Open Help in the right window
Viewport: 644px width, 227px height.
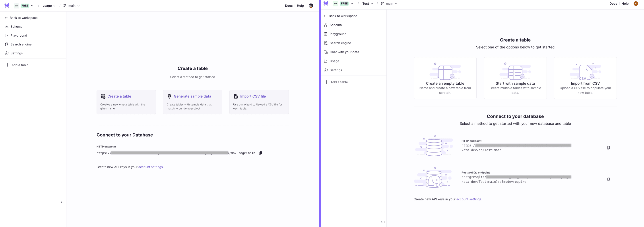(x=625, y=4)
